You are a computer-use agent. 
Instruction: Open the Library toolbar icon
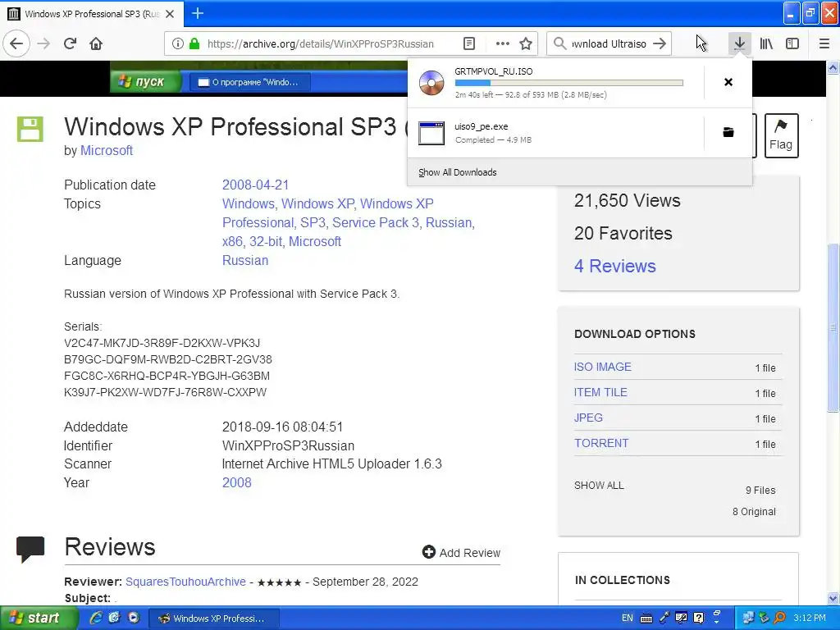[766, 43]
